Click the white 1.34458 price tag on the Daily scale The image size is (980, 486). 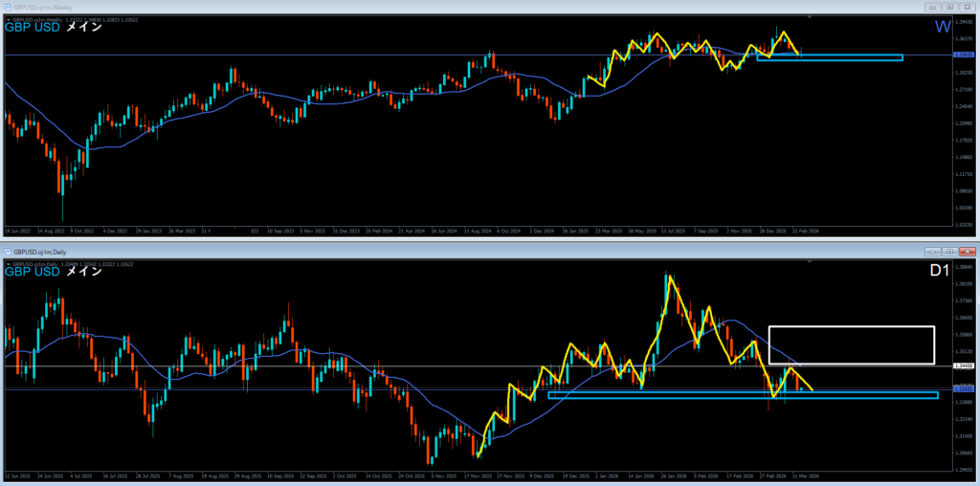[x=963, y=365]
